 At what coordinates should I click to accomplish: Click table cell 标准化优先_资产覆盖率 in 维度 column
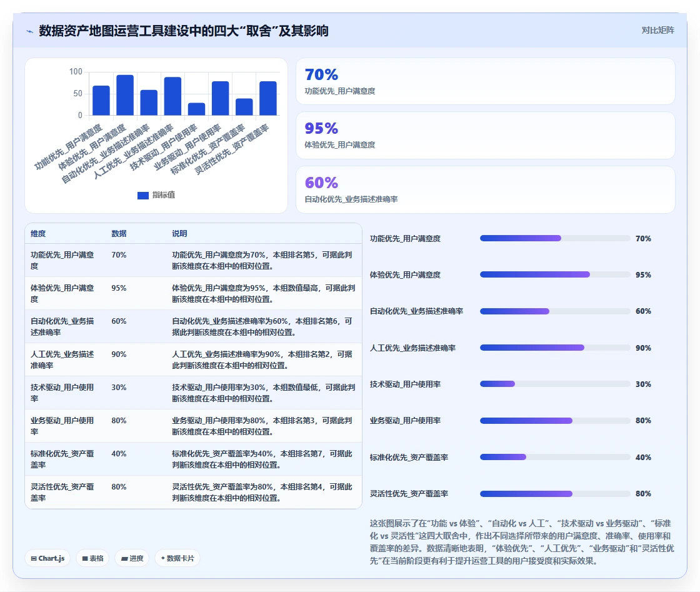(62, 459)
